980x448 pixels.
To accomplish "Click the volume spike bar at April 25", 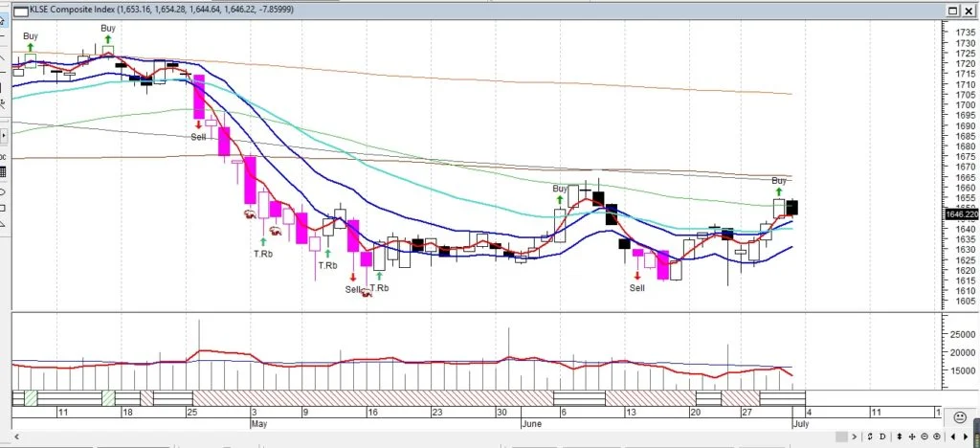I will (x=199, y=354).
